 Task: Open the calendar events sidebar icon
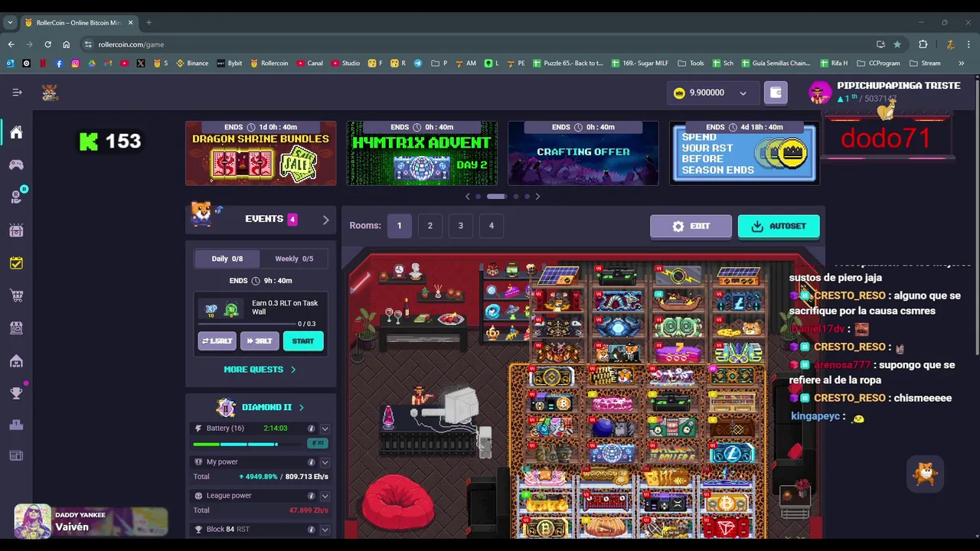point(16,230)
